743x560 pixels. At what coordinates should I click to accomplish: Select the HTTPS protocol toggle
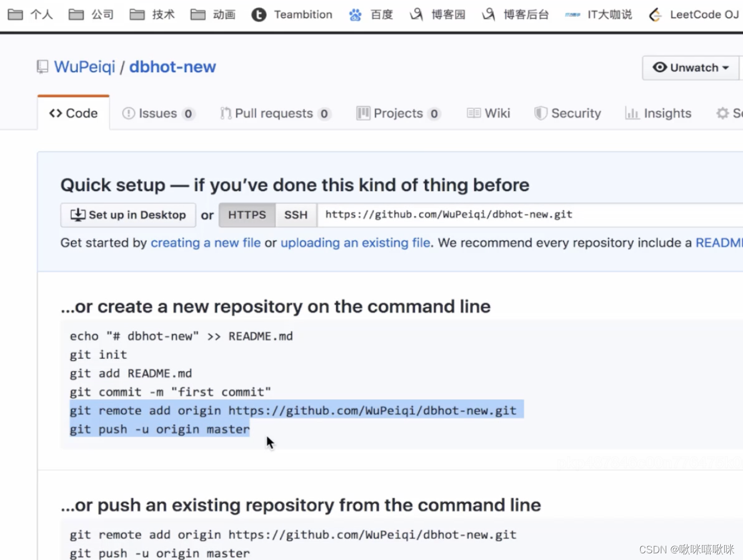(247, 215)
